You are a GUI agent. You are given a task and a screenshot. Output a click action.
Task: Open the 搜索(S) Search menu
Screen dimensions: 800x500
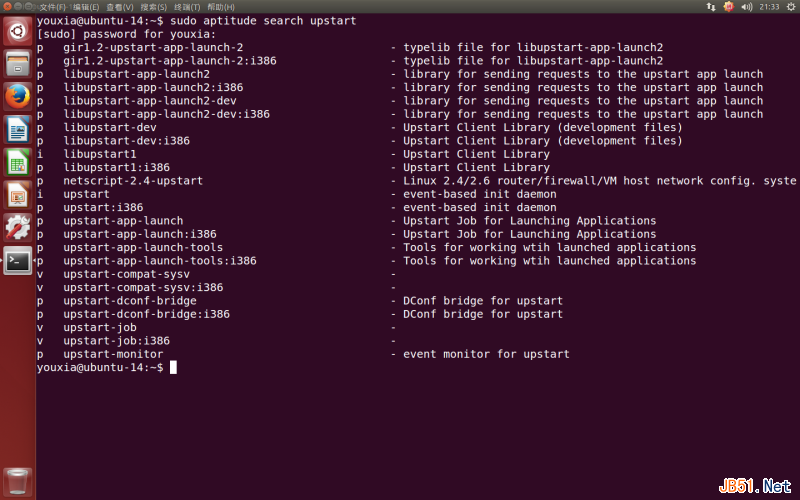tap(154, 7)
